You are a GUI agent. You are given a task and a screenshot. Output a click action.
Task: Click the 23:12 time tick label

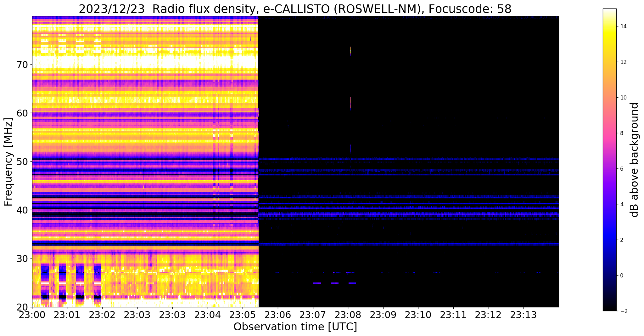(489, 315)
